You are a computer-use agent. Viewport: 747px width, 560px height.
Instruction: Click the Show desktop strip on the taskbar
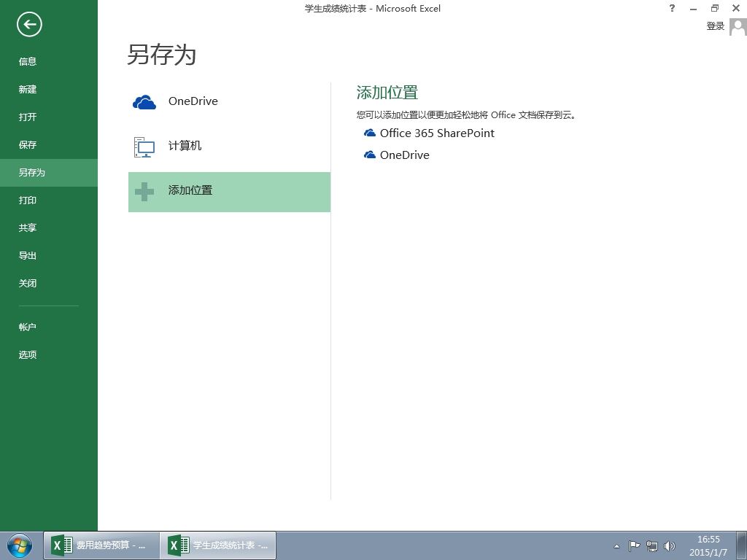(742, 545)
